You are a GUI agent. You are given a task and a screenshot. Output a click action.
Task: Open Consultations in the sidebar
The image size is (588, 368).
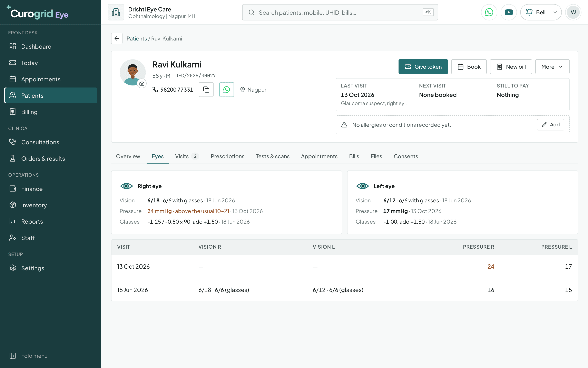[x=51, y=142]
